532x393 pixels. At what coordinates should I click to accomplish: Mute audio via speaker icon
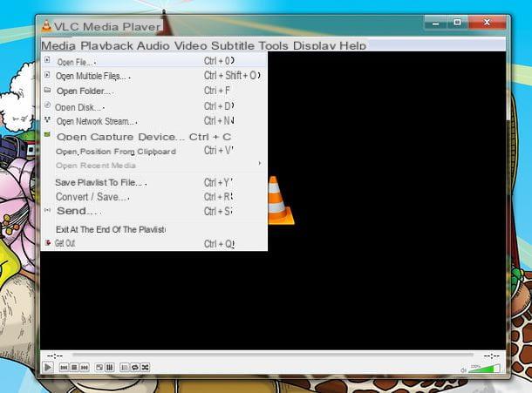click(x=463, y=370)
